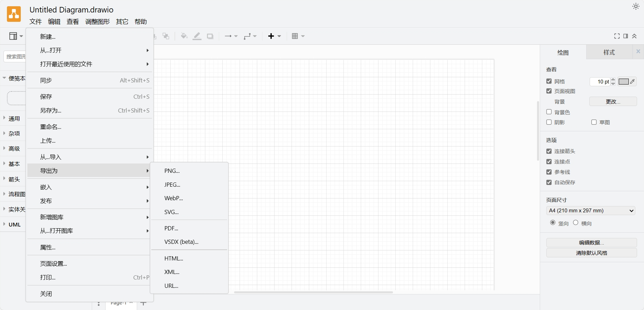This screenshot has height=310, width=644.
Task: Click the grid color eyedropper icon
Action: (x=633, y=81)
